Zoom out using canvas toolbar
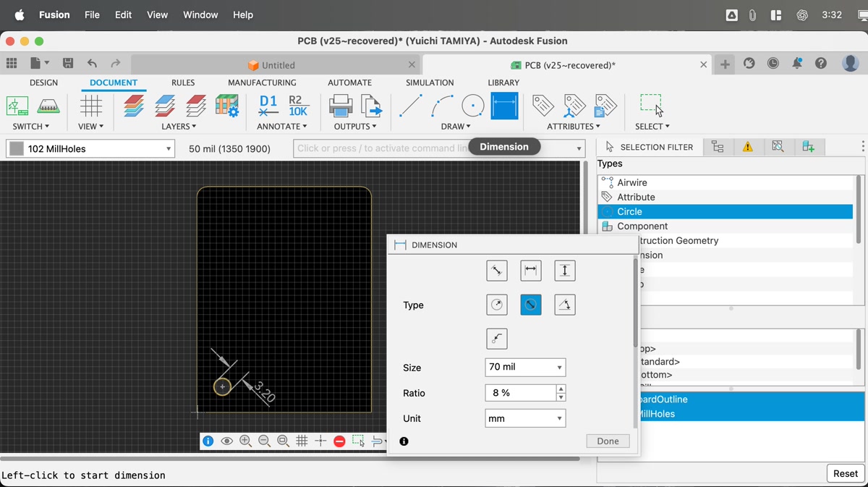This screenshot has width=868, height=487. pos(264,441)
